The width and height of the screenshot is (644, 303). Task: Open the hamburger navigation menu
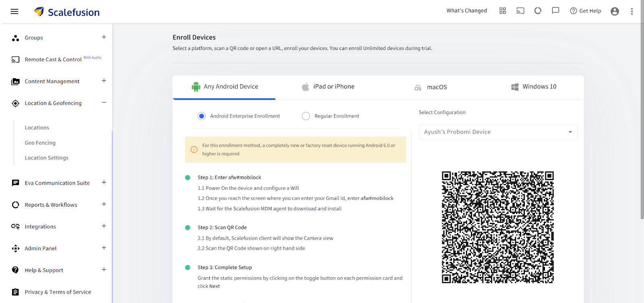(x=14, y=11)
